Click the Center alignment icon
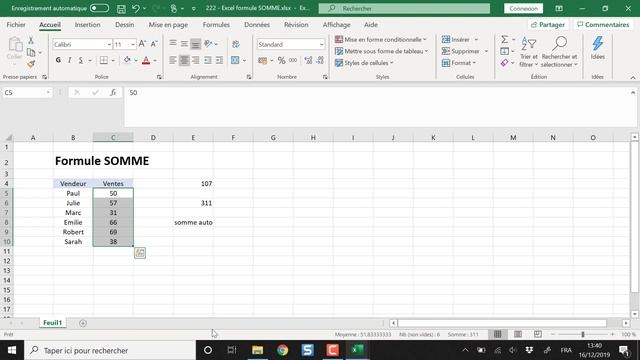 tap(184, 60)
